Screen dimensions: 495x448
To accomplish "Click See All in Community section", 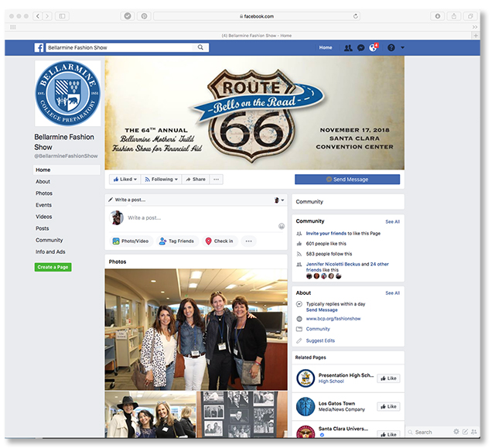I will pyautogui.click(x=393, y=221).
